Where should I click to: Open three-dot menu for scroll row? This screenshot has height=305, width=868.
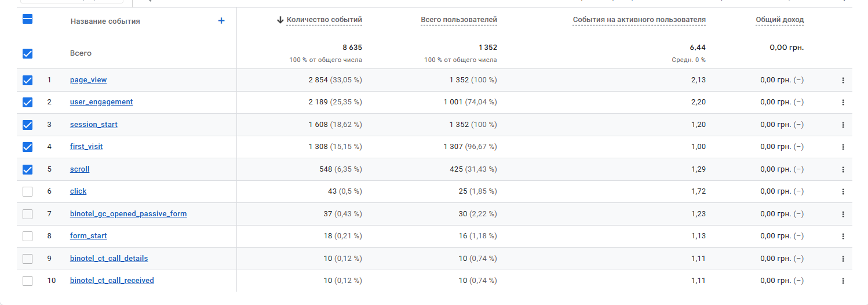coord(843,170)
